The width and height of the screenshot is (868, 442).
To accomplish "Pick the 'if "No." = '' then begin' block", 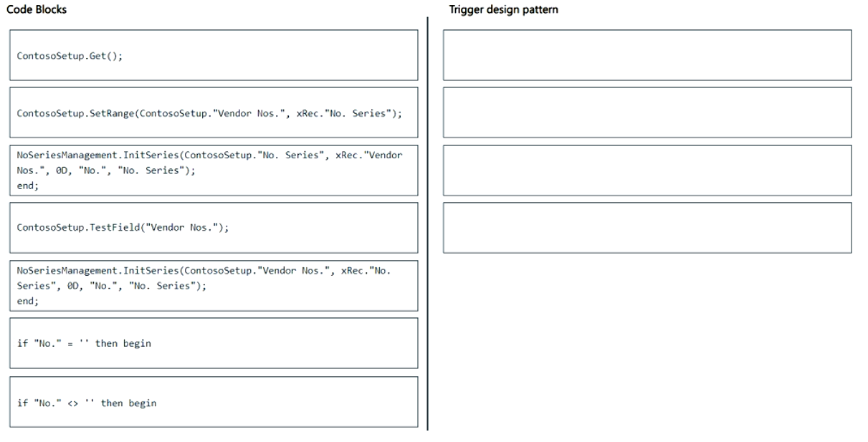I will coord(213,343).
